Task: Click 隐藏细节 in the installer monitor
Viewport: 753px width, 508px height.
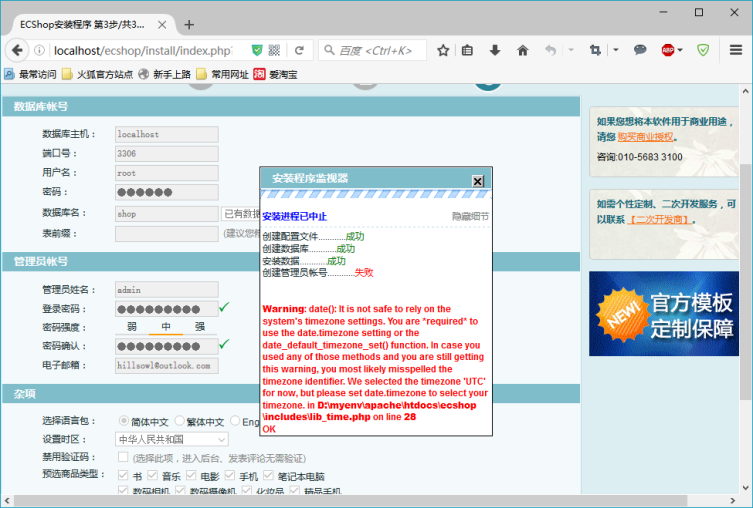Action: coord(470,217)
